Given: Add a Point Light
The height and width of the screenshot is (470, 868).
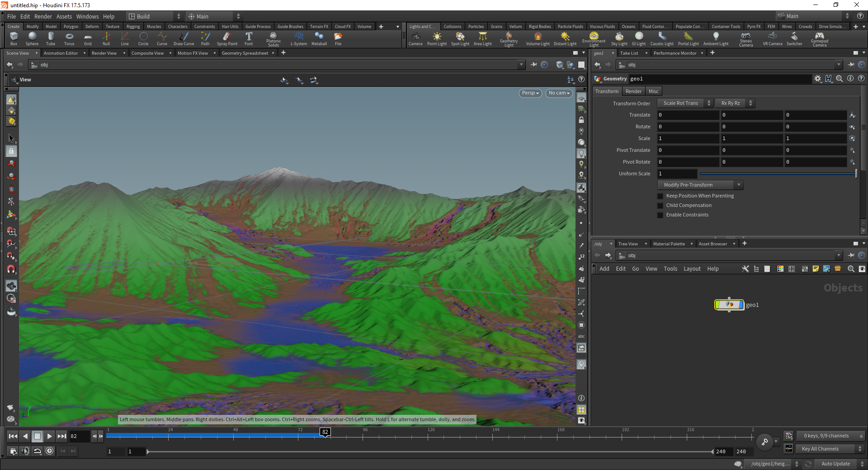Looking at the screenshot, I should (x=437, y=39).
